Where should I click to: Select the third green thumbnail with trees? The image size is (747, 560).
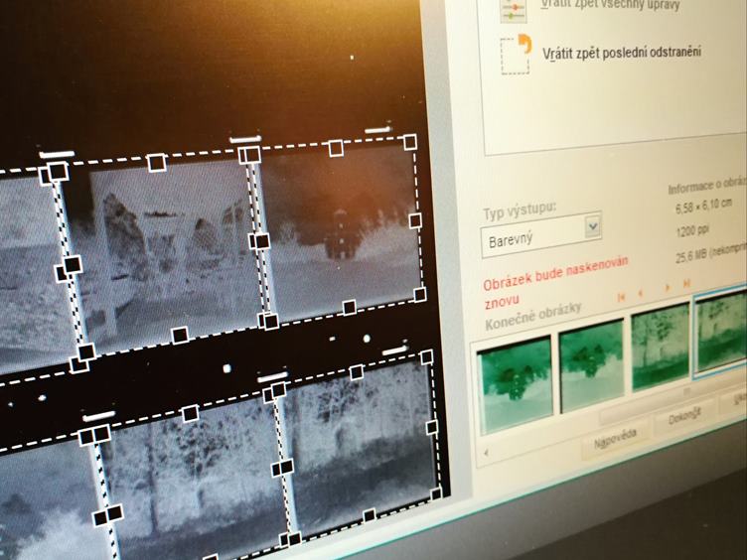click(x=661, y=347)
